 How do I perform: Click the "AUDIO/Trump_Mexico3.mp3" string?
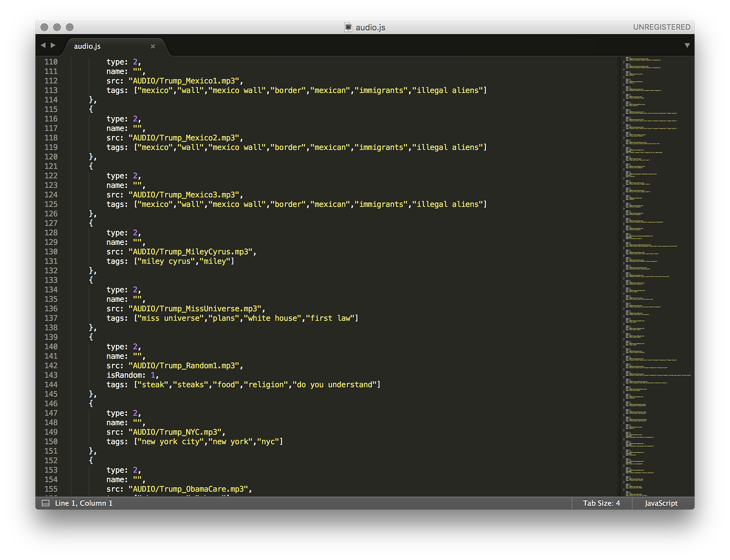click(184, 195)
